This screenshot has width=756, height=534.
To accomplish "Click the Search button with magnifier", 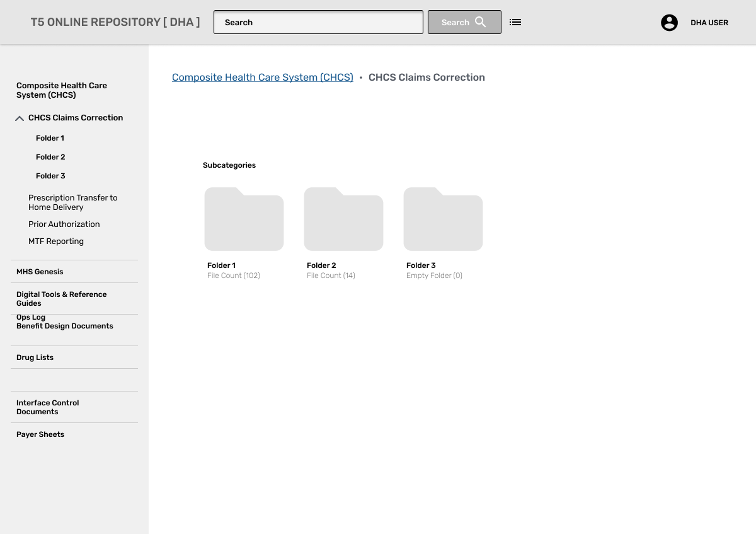I will [x=464, y=22].
